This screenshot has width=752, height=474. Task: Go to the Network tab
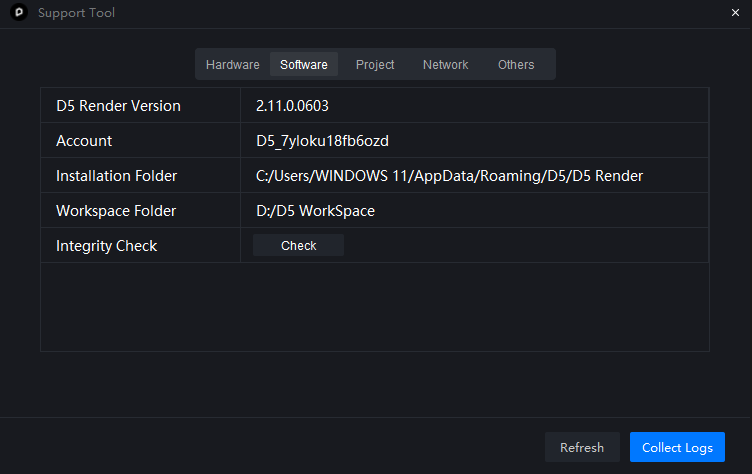click(x=445, y=64)
